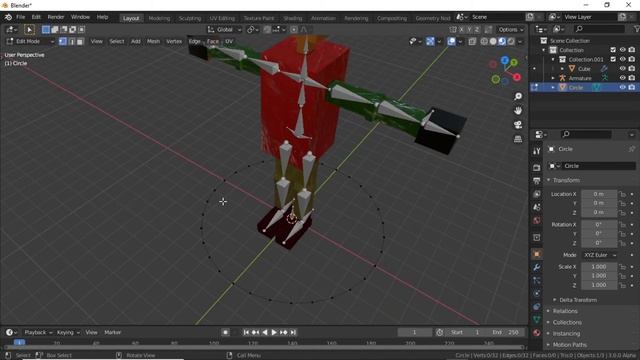The image size is (640, 360).
Task: Open the Vertex menu
Action: pyautogui.click(x=174, y=41)
